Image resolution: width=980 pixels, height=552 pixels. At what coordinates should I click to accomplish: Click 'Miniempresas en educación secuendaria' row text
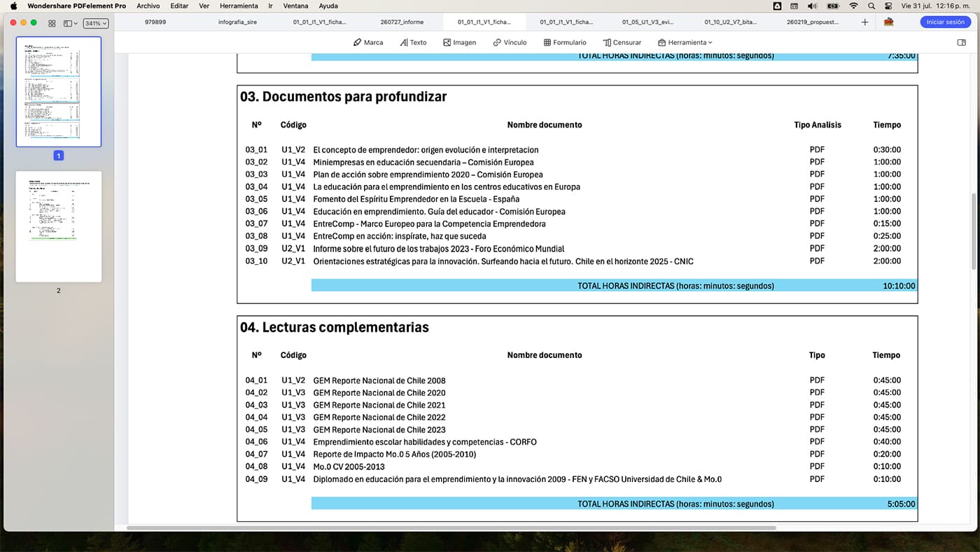423,162
